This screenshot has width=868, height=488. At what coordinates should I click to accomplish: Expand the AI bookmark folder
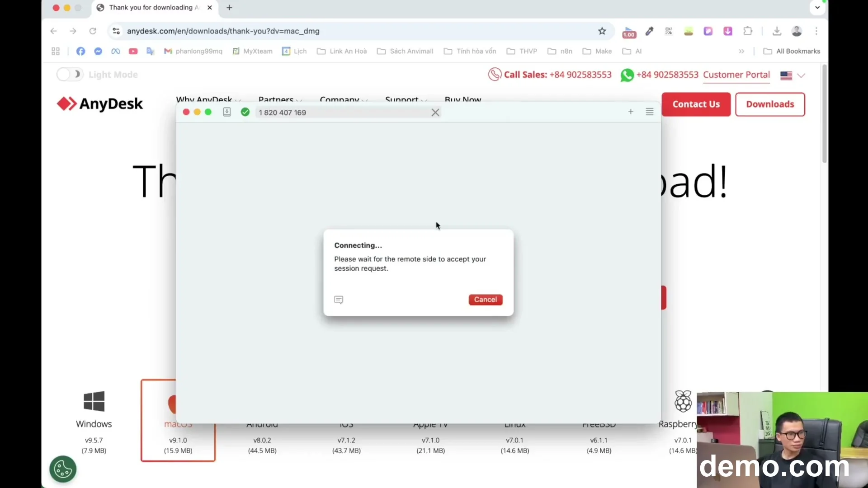[x=632, y=52]
